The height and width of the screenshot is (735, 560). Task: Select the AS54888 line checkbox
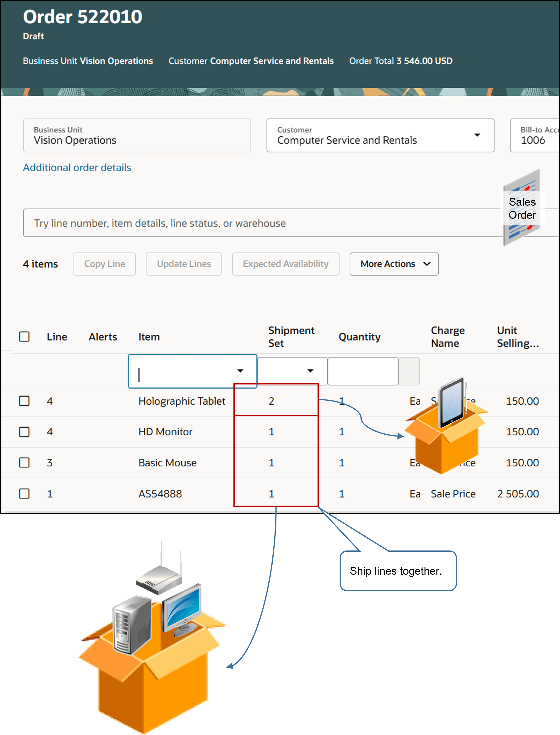(24, 494)
